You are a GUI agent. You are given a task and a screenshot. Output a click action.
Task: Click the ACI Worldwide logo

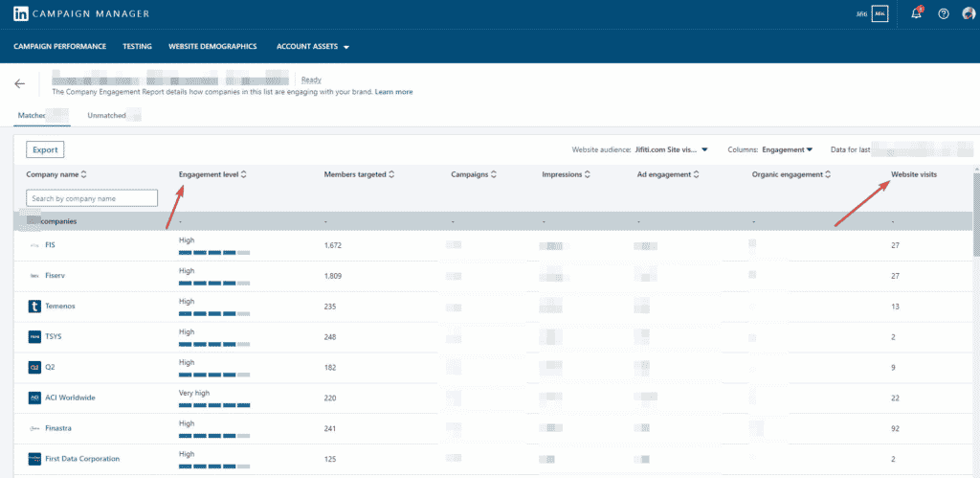(x=34, y=398)
